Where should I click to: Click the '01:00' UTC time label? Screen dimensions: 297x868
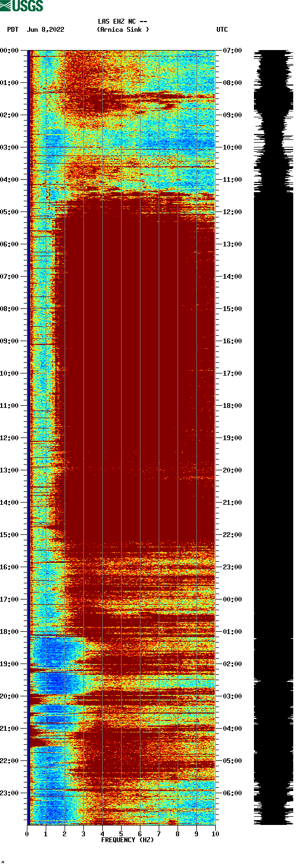[x=232, y=632]
